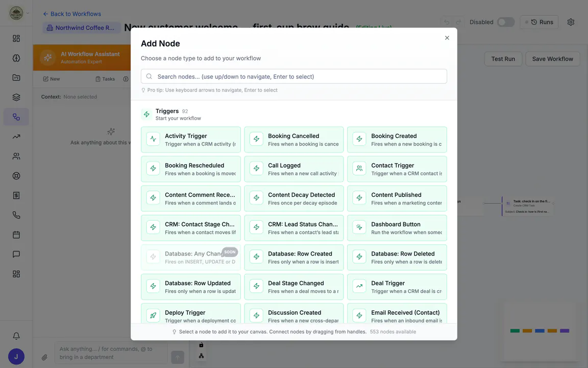This screenshot has height=368, width=588.
Task: Toggle the Disabled workflow switch
Action: coord(505,22)
